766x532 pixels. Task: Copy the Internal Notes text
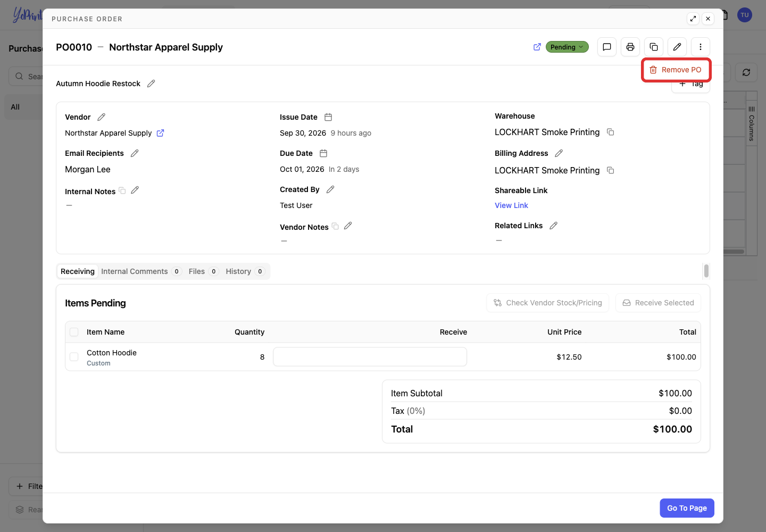coord(122,190)
